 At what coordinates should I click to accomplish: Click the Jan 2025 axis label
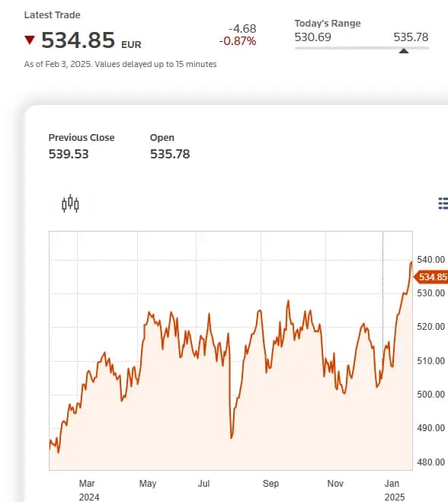pyautogui.click(x=394, y=490)
